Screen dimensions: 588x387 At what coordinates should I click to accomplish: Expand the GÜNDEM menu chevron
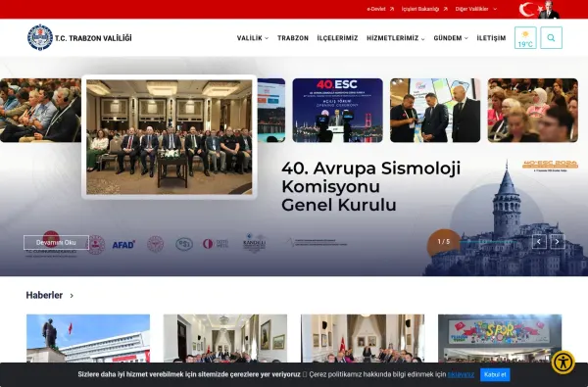(x=466, y=38)
